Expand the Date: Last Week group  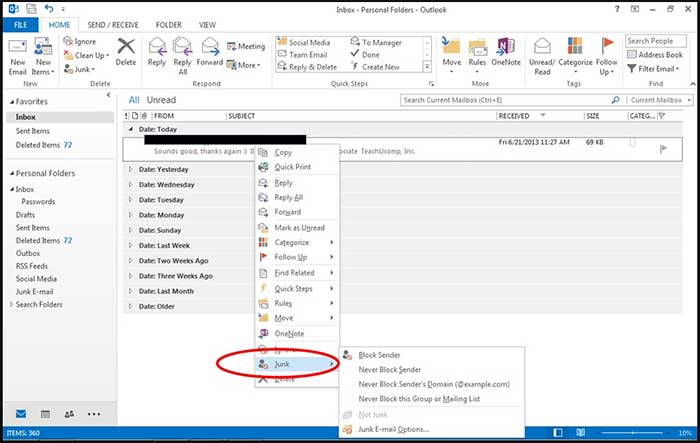tap(130, 245)
